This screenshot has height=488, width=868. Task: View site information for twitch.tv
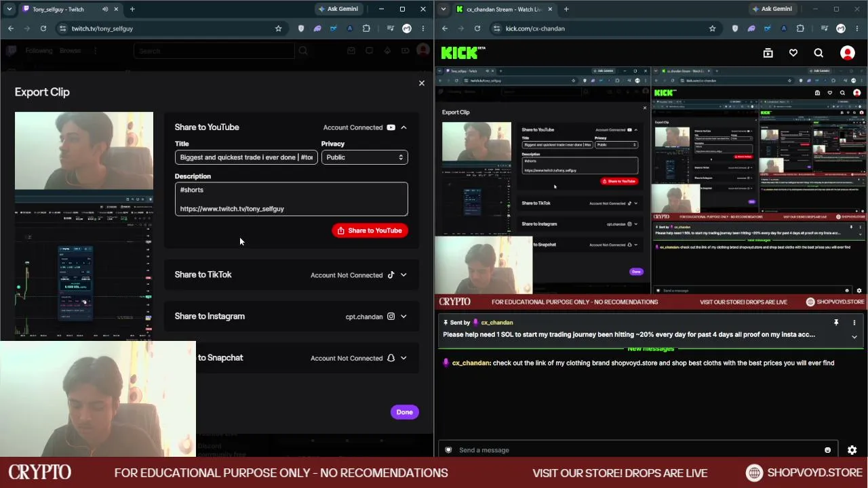pyautogui.click(x=63, y=28)
